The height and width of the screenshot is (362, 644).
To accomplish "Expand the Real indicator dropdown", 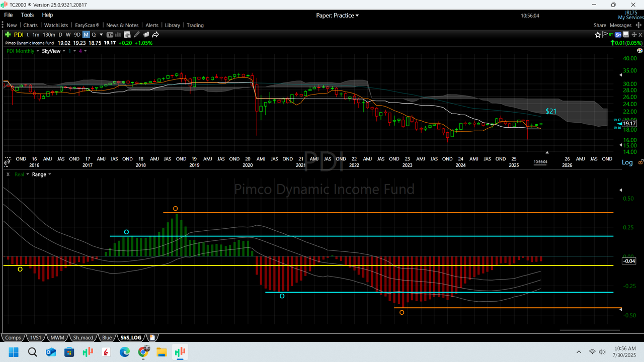I will point(27,174).
